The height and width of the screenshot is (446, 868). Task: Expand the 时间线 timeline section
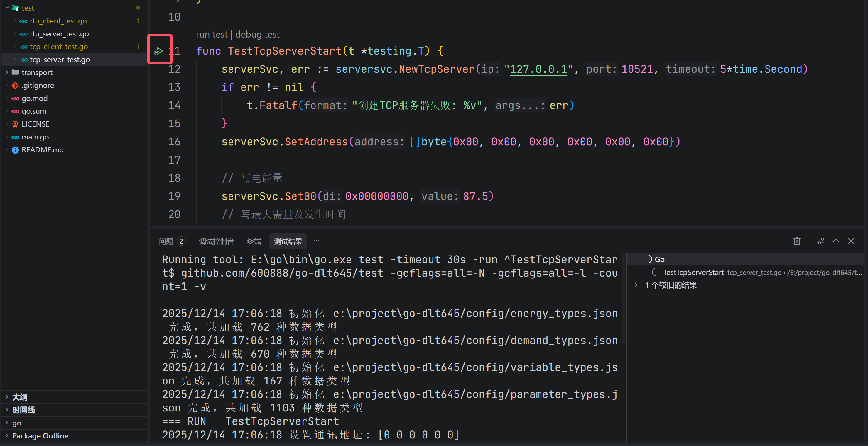[x=23, y=410]
